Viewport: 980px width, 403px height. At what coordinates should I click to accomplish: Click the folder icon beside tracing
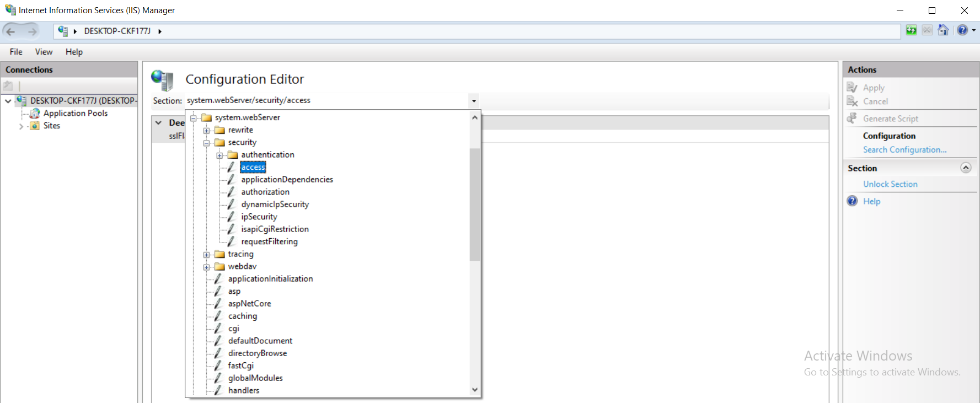(x=220, y=254)
